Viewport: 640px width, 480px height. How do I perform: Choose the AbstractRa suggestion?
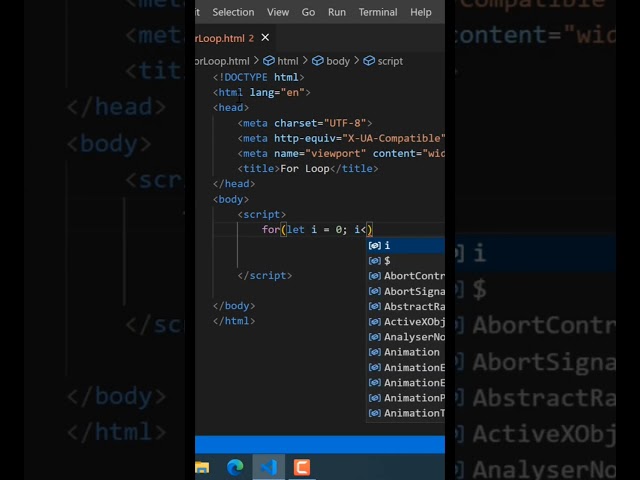pyautogui.click(x=406, y=306)
